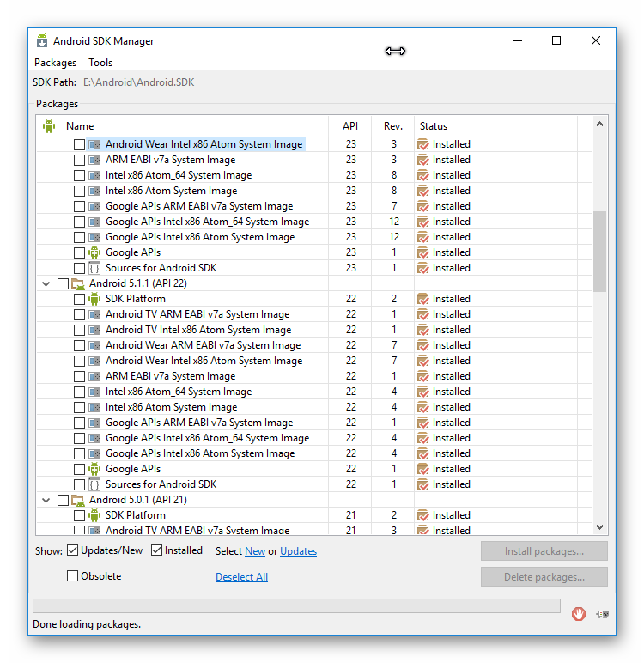644x663 pixels.
Task: Check the API 23 Sources for Android SDK checkbox
Action: click(x=79, y=269)
